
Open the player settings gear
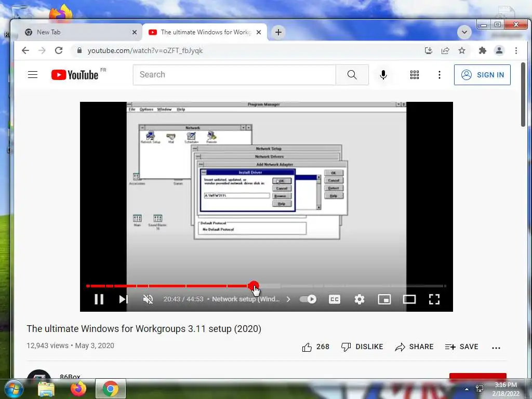[x=360, y=299]
